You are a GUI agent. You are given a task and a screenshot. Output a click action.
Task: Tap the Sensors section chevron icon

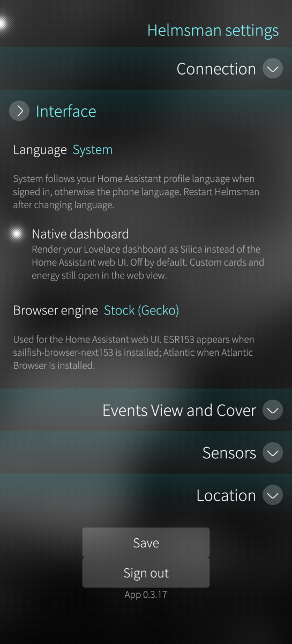click(x=273, y=453)
